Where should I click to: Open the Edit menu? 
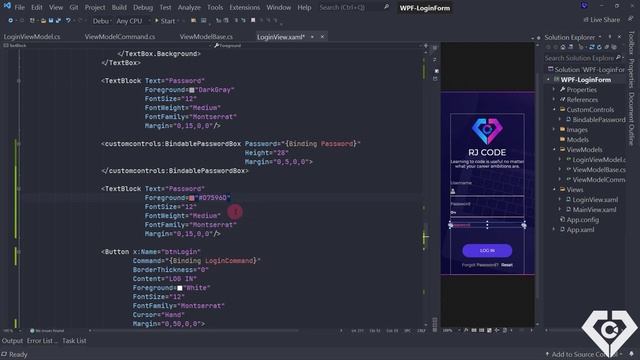click(x=36, y=7)
